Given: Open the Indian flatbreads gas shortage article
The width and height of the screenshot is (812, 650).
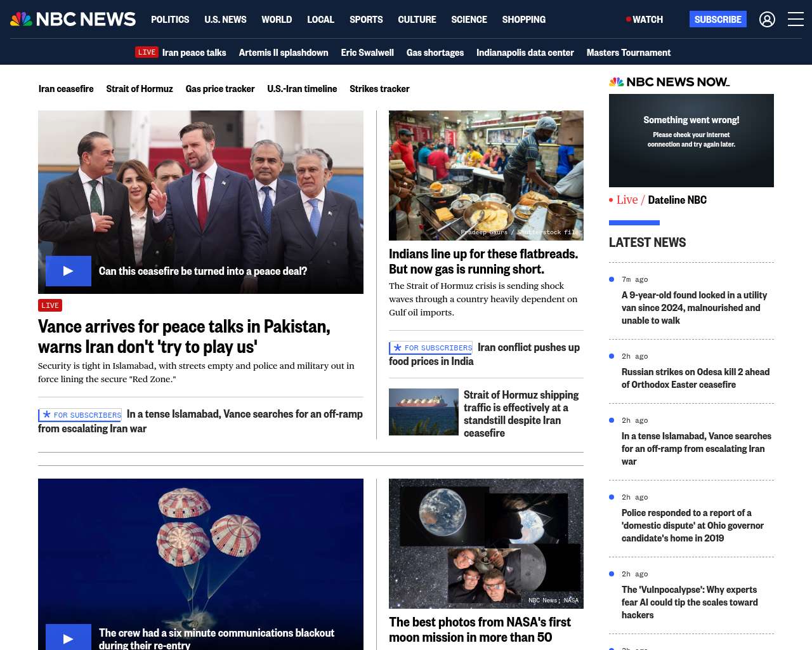Looking at the screenshot, I should [x=483, y=262].
